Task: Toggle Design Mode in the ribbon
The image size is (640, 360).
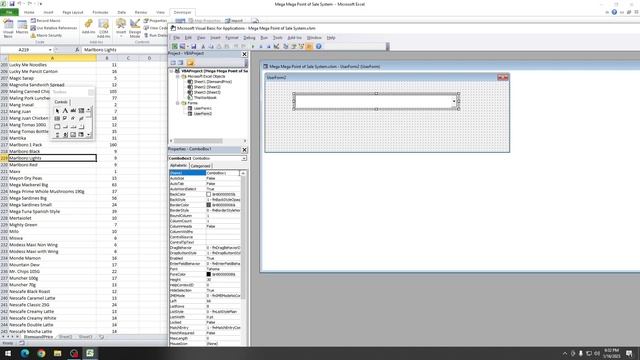Action: pos(135,28)
